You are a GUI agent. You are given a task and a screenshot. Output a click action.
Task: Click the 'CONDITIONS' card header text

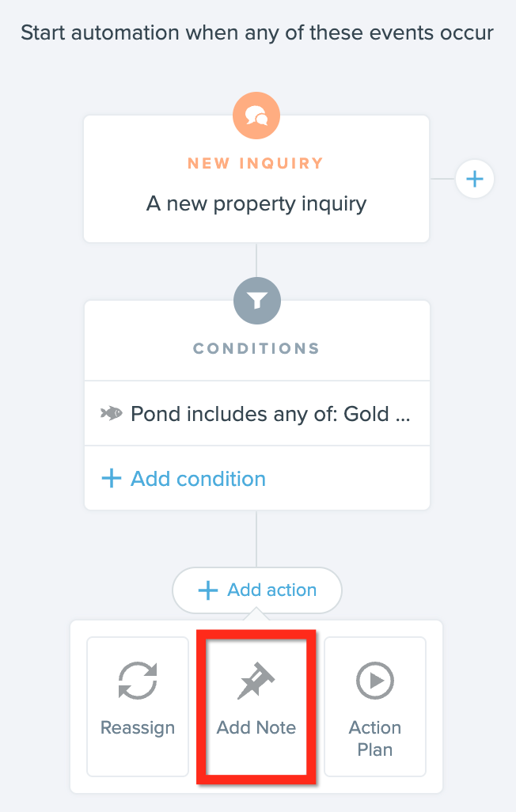click(256, 348)
